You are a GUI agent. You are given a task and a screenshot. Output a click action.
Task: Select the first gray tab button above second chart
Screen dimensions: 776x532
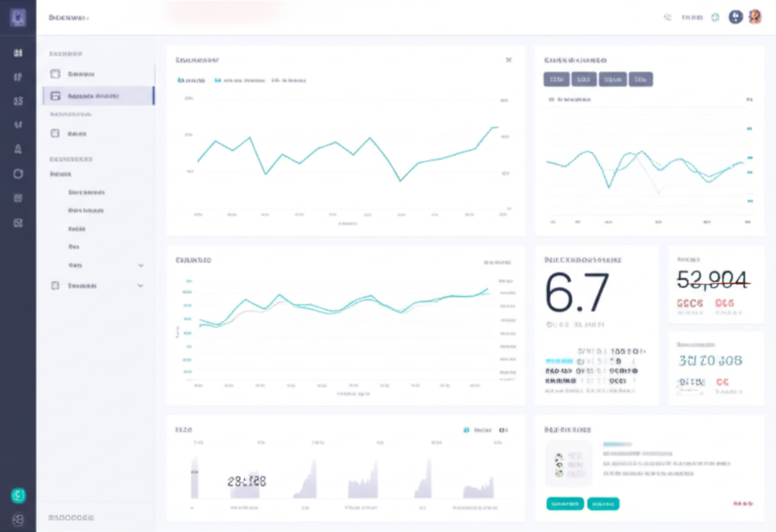pos(557,79)
